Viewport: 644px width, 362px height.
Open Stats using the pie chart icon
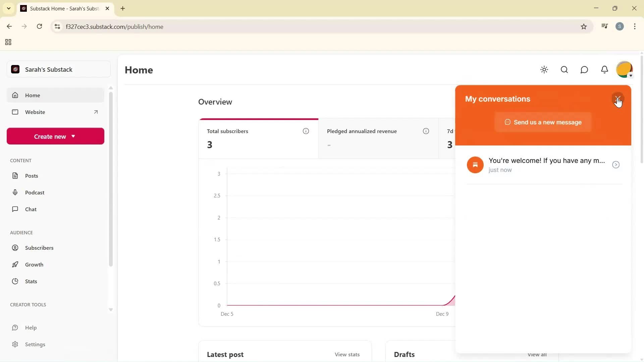pos(15,281)
